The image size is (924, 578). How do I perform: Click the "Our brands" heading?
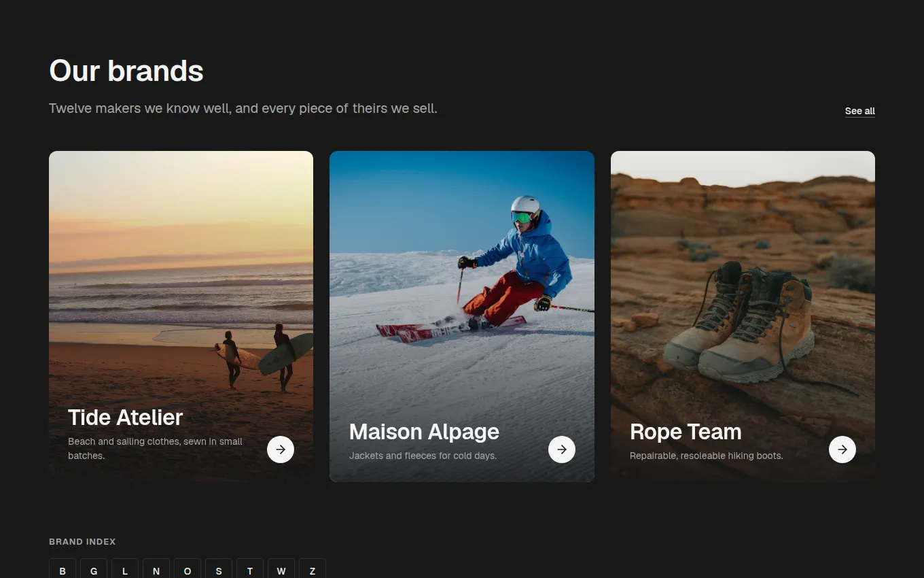click(126, 71)
